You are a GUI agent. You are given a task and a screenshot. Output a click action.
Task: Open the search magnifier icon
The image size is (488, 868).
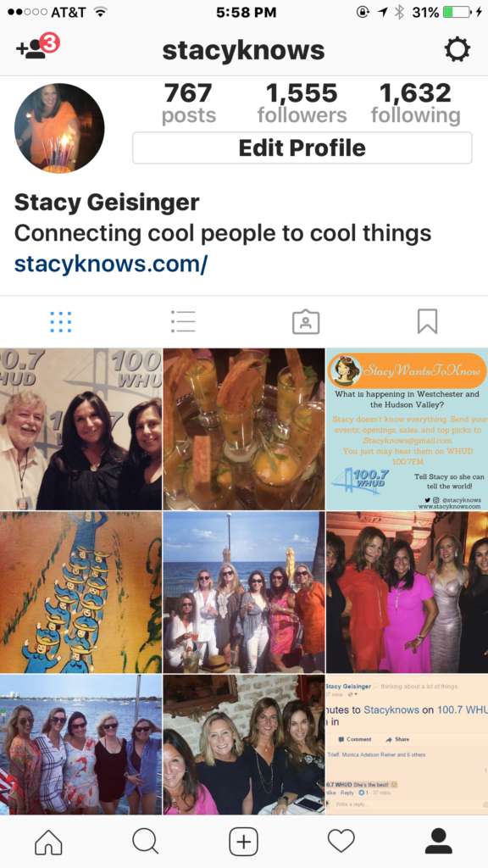(x=146, y=842)
